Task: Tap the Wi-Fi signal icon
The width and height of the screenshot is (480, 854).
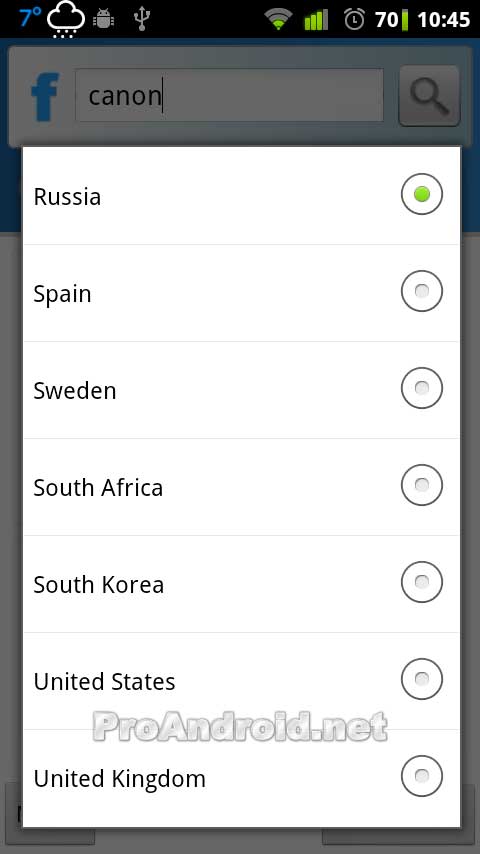Action: pos(278,20)
